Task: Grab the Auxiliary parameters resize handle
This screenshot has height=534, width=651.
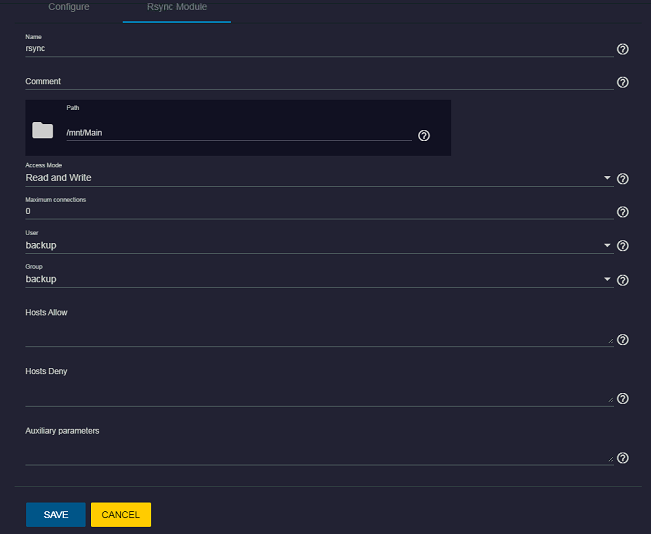Action: 610,459
